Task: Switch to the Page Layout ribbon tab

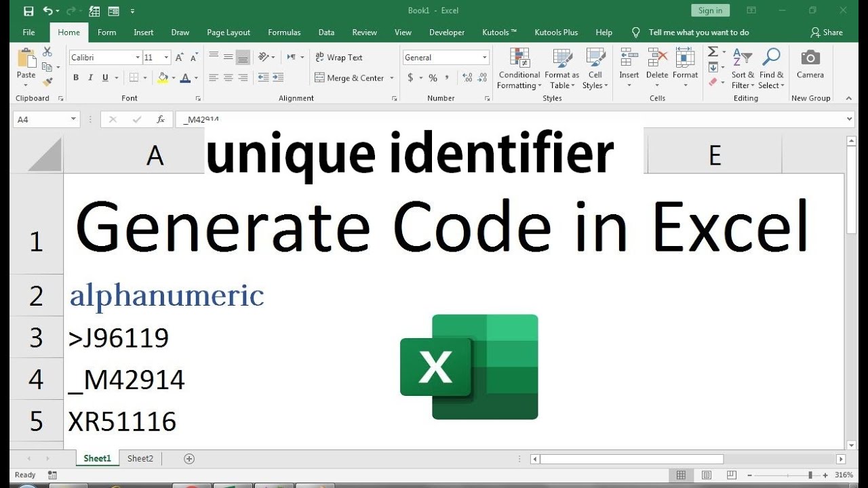Action: (x=229, y=32)
